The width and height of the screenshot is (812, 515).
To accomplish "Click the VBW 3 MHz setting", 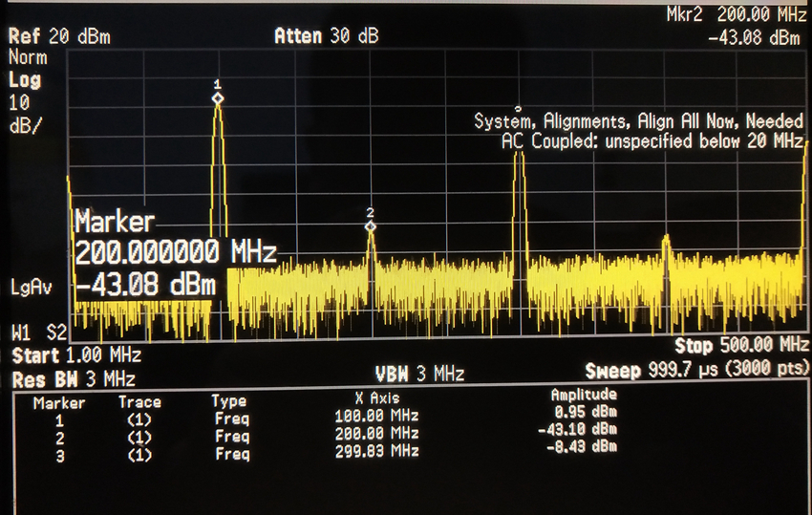I will tap(421, 375).
